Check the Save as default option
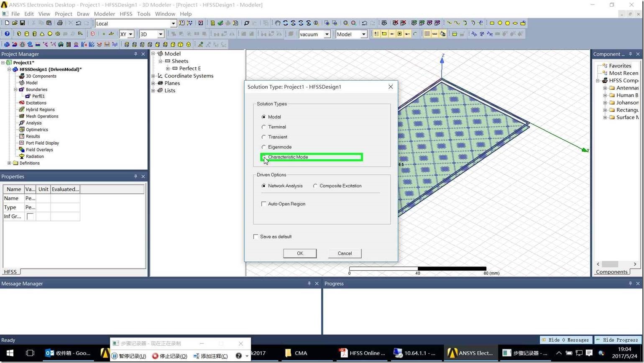The height and width of the screenshot is (363, 644). point(256,236)
